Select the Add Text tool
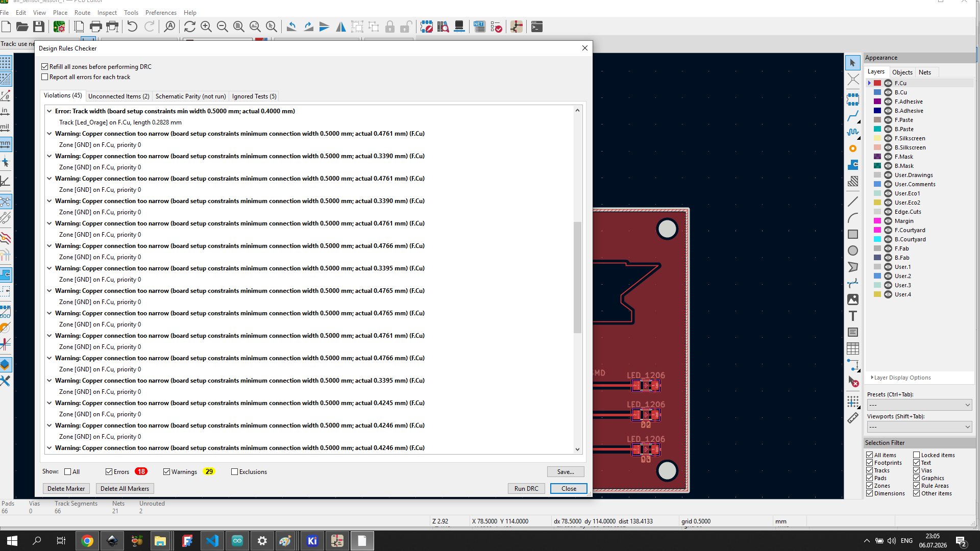 pos(853,316)
